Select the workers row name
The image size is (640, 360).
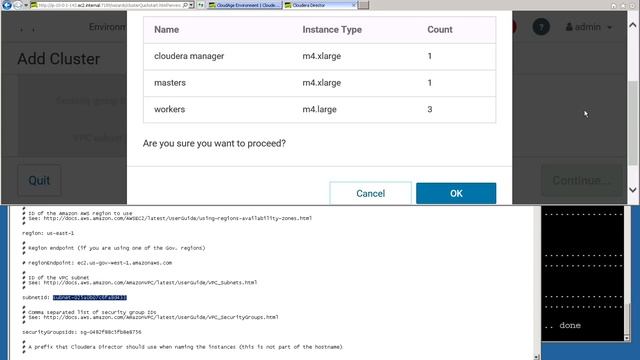point(169,109)
